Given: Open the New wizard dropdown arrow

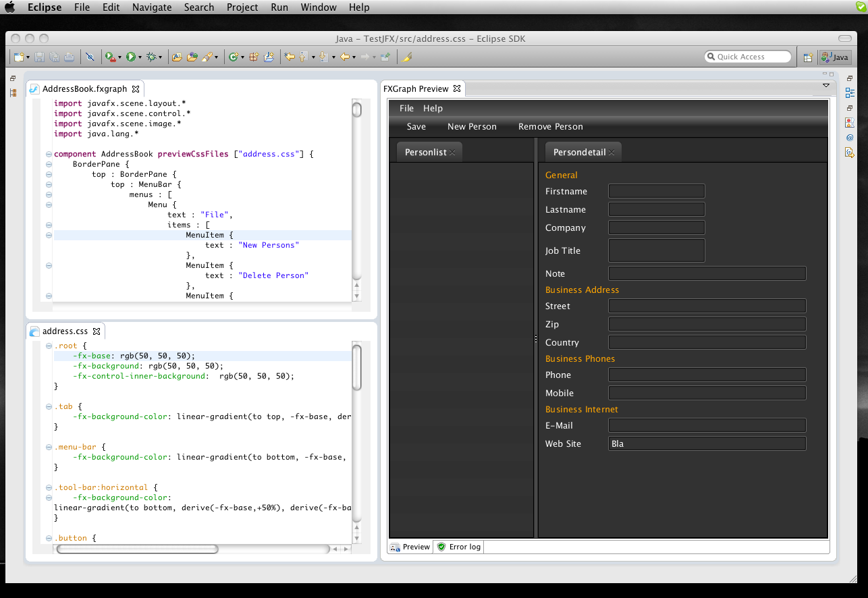Looking at the screenshot, I should tap(28, 57).
